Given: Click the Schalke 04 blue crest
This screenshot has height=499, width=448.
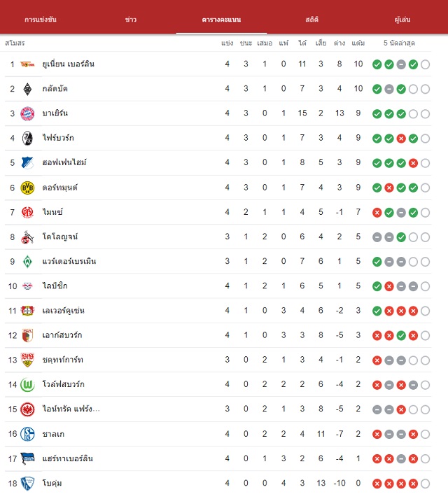Looking at the screenshot, I should 27,434.
